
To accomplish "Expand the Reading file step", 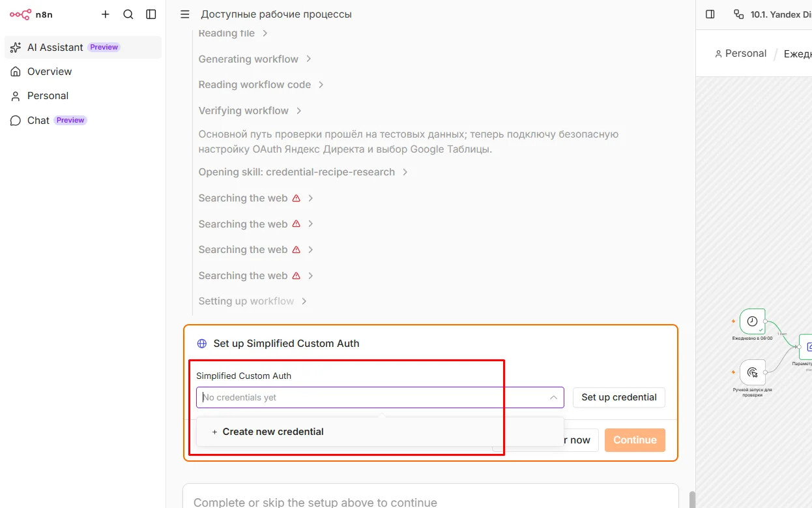I will click(233, 33).
